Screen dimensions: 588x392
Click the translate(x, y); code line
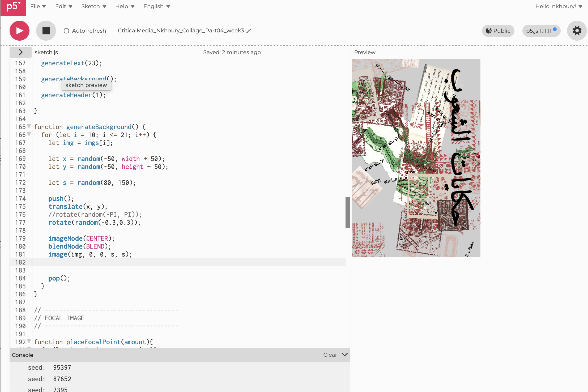point(78,207)
